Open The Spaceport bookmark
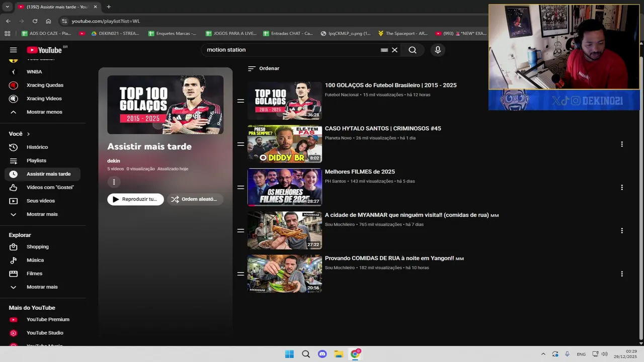 tap(403, 34)
